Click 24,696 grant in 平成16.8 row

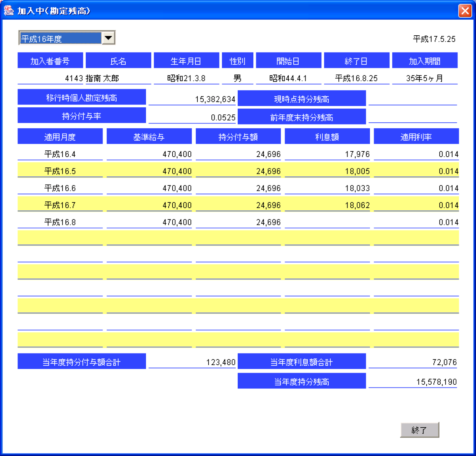(268, 222)
